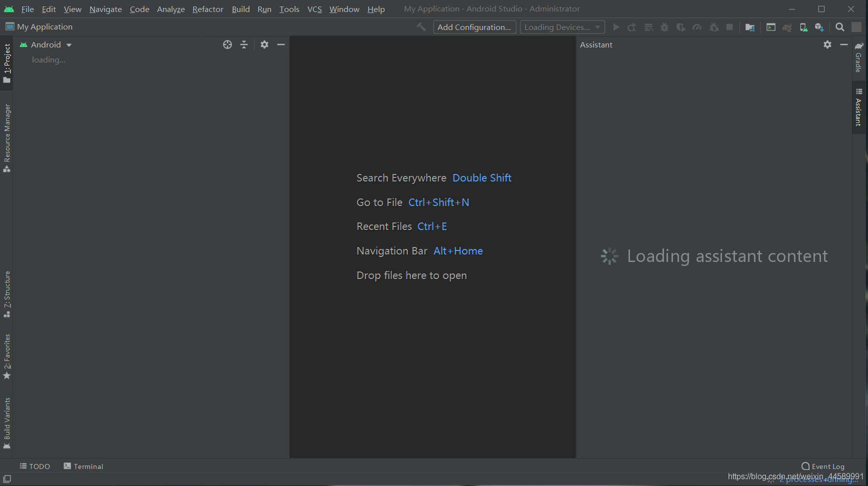Click the Collapse All icon in Project panel
Screen dimensions: 868x486
[x=244, y=44]
